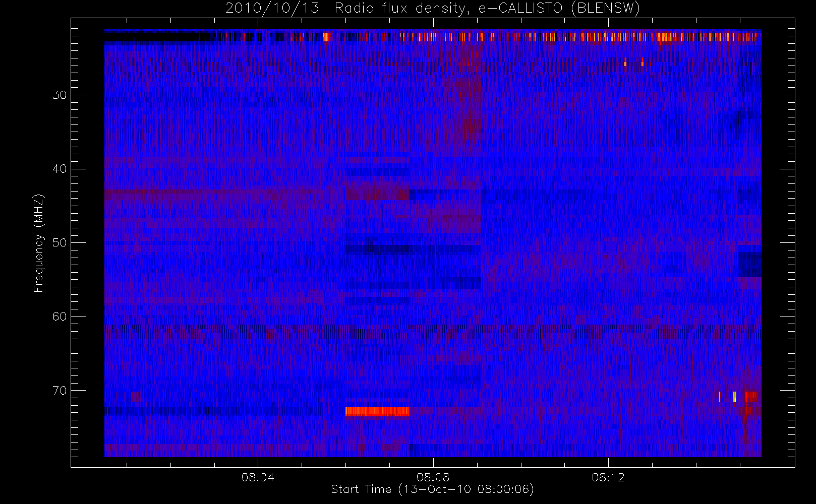Click the bright red burst near 72 MHz
816x504 pixels.
(377, 412)
